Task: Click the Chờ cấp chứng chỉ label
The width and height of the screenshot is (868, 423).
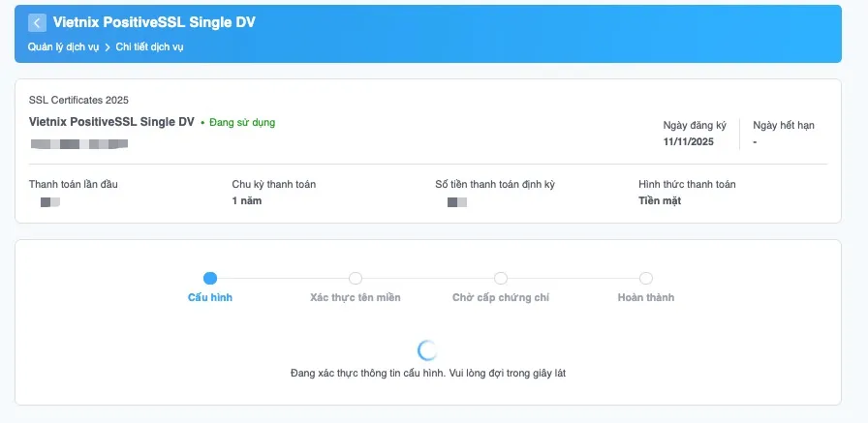Action: point(501,297)
